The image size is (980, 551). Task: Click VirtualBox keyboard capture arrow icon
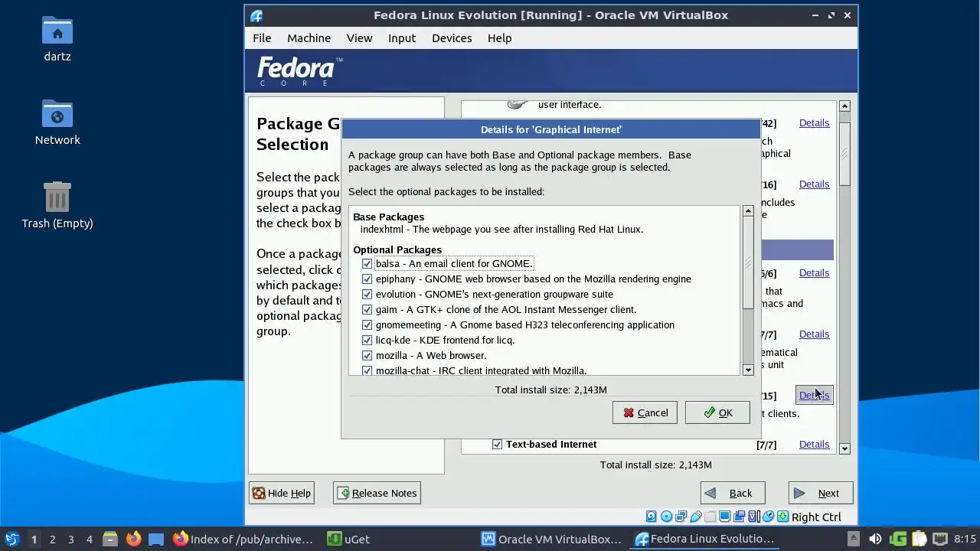pyautogui.click(x=783, y=517)
